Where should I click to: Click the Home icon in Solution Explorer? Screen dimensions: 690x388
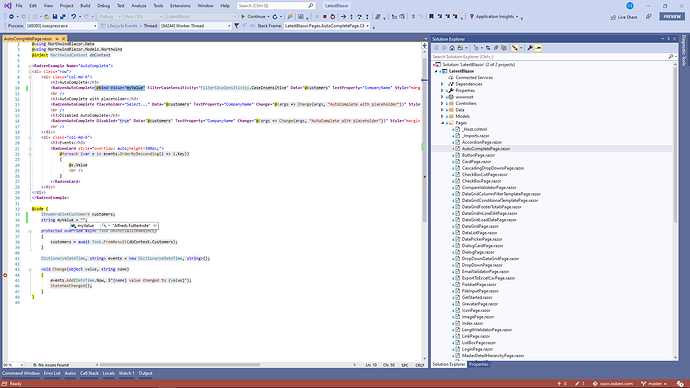pyautogui.click(x=452, y=48)
